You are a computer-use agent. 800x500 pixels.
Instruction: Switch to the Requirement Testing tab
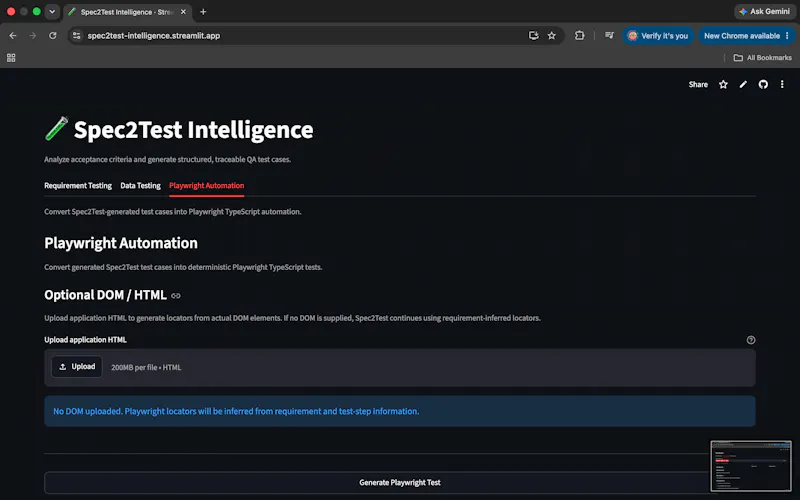coord(78,186)
